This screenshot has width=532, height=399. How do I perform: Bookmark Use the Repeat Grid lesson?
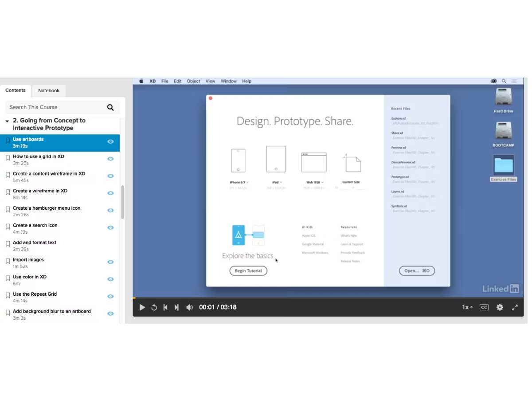click(8, 296)
